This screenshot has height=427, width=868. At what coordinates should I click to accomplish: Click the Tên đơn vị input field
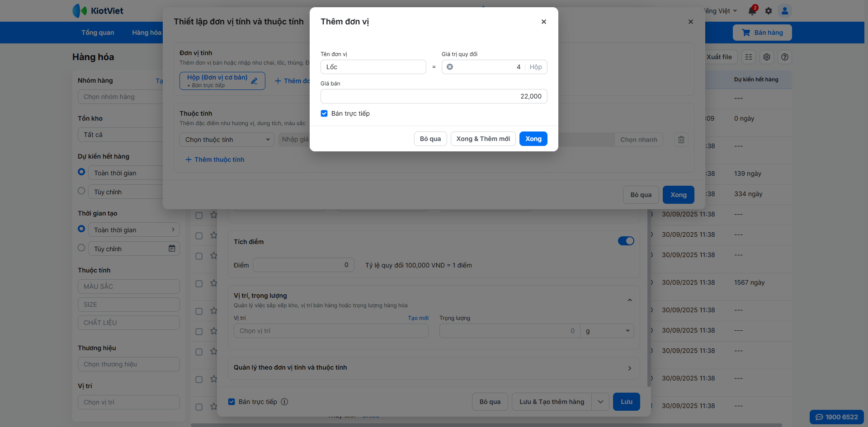[373, 67]
